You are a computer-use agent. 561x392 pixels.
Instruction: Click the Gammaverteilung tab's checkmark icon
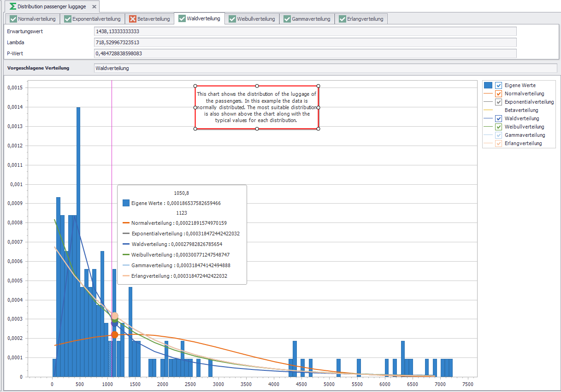[x=288, y=19]
